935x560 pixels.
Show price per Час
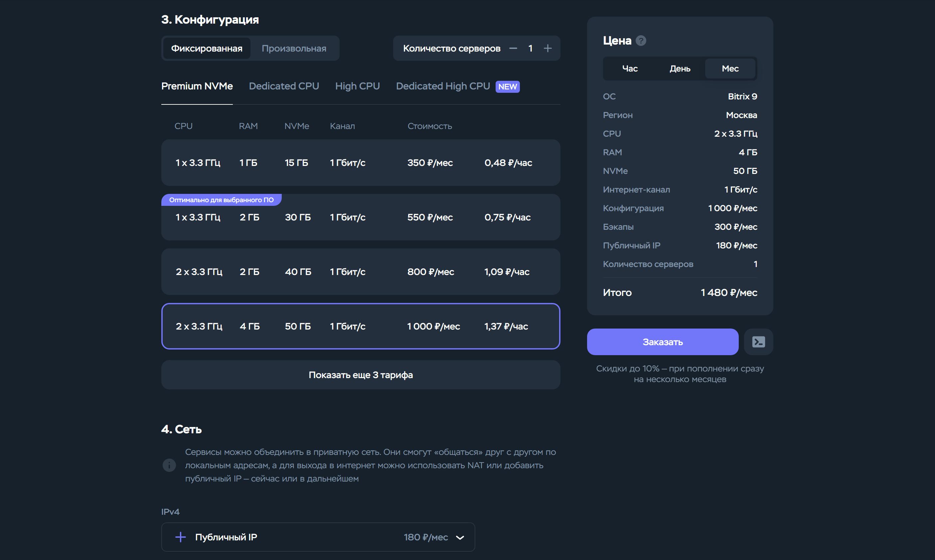pyautogui.click(x=630, y=69)
